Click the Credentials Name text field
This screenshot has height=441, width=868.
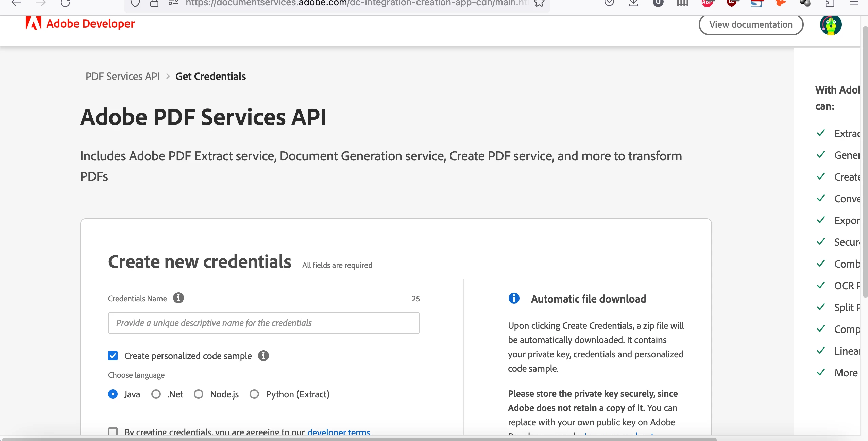tap(264, 323)
